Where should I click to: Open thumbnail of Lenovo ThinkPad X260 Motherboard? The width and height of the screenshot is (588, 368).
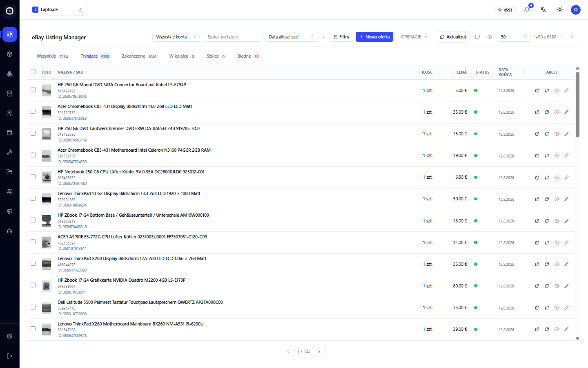pos(47,329)
